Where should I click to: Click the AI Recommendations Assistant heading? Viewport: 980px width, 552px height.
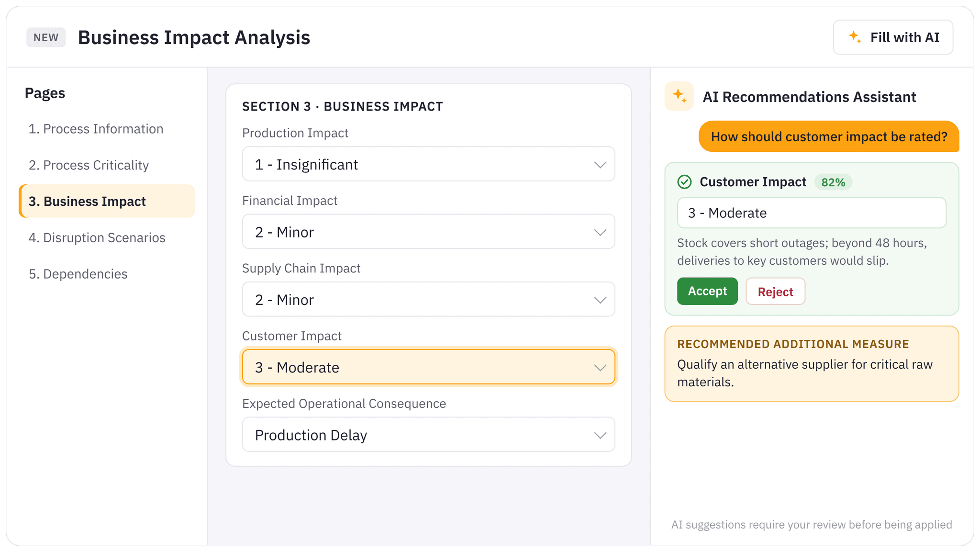809,97
